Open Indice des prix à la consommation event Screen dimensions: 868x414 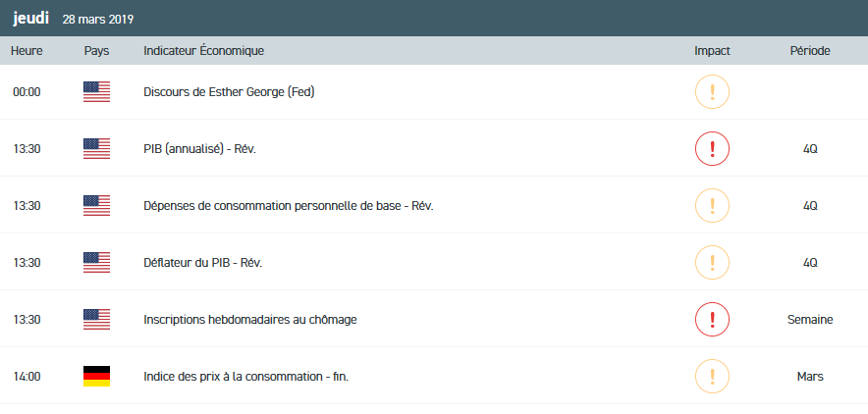pyautogui.click(x=245, y=377)
